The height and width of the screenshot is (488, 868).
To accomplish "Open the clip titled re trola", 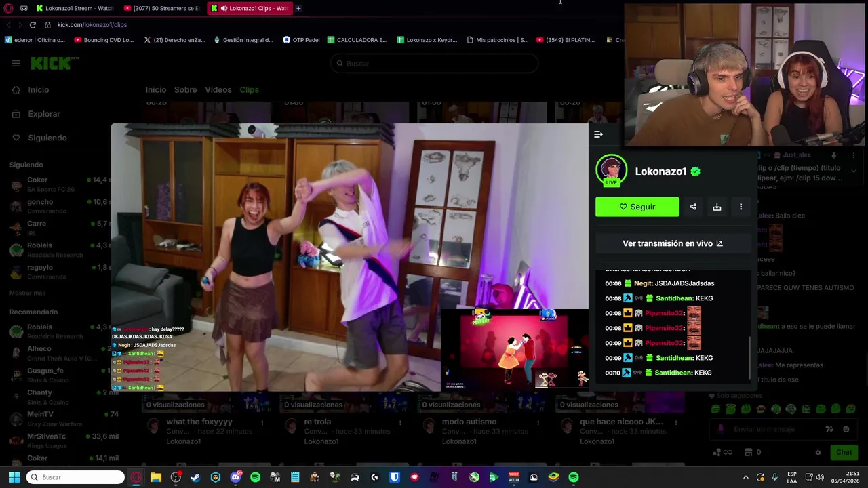I will tap(317, 422).
